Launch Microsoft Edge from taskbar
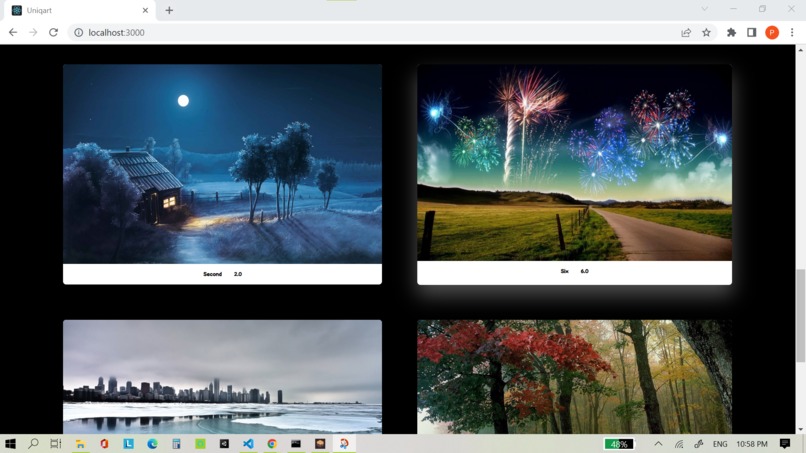The width and height of the screenshot is (806, 453). click(x=152, y=444)
